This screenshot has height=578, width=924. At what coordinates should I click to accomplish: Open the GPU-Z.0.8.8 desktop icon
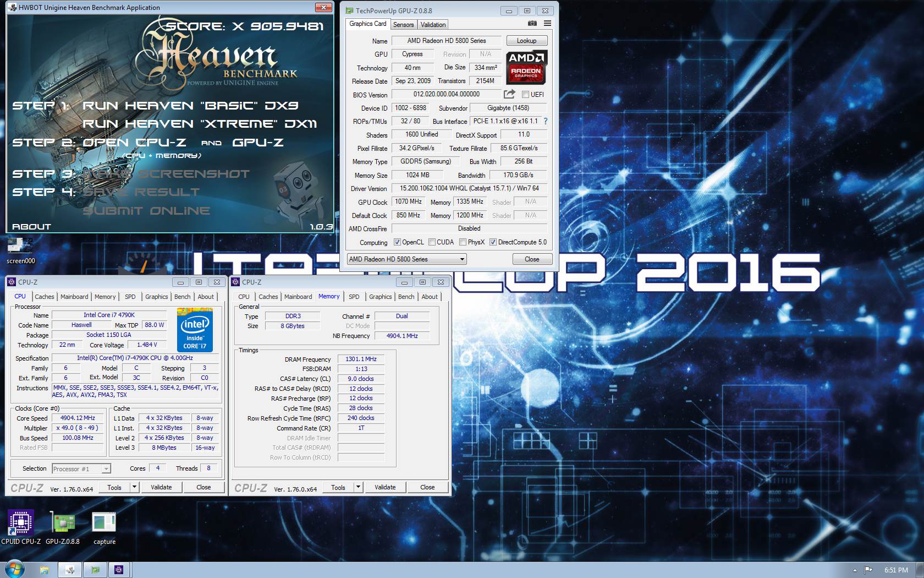[x=62, y=527]
